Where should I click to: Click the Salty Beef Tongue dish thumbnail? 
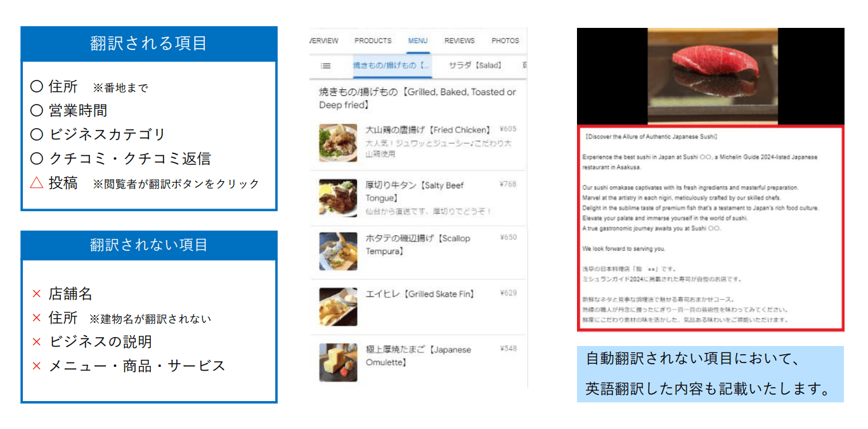pos(338,198)
